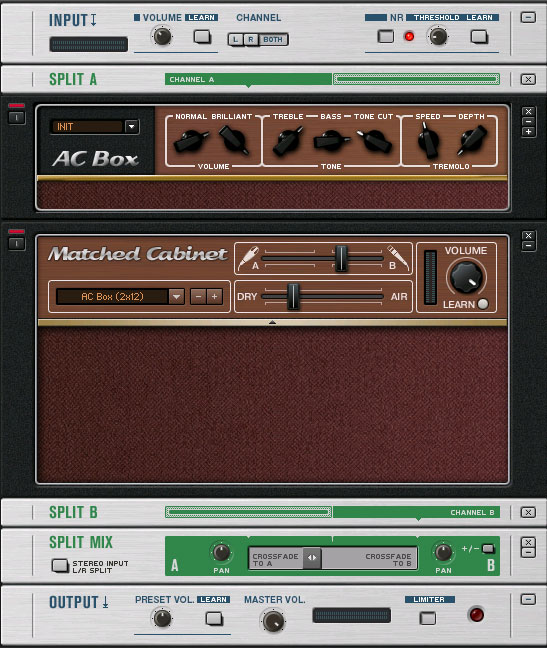
Task: Click the Treble knob on AC Box
Action: tap(288, 141)
